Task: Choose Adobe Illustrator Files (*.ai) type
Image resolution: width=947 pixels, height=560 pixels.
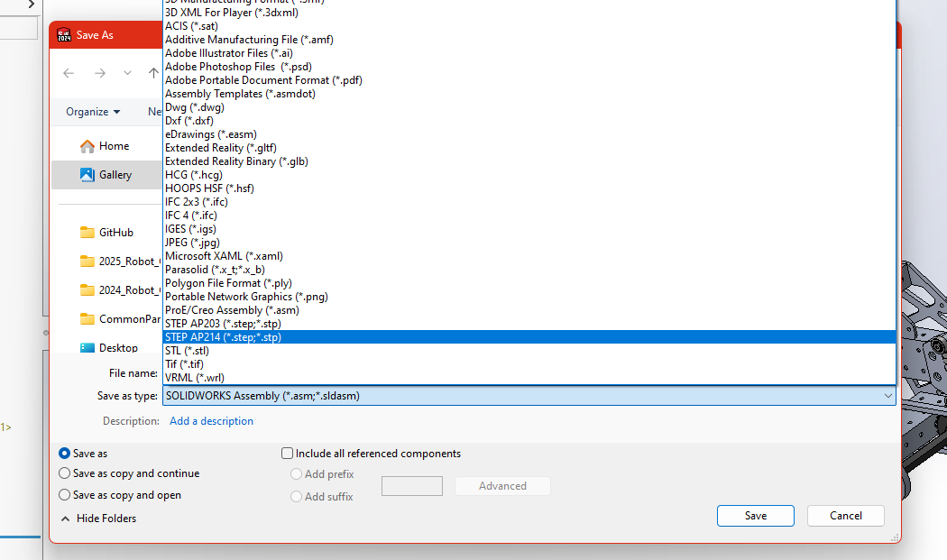Action: click(529, 53)
